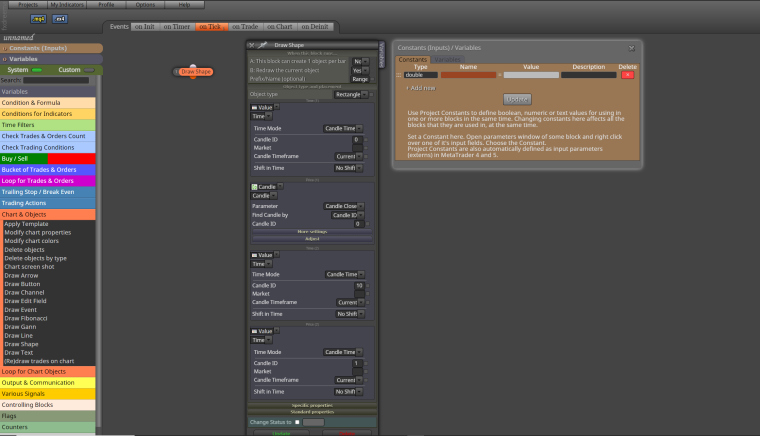Open the Object type Rectangle dropdown

(x=350, y=94)
